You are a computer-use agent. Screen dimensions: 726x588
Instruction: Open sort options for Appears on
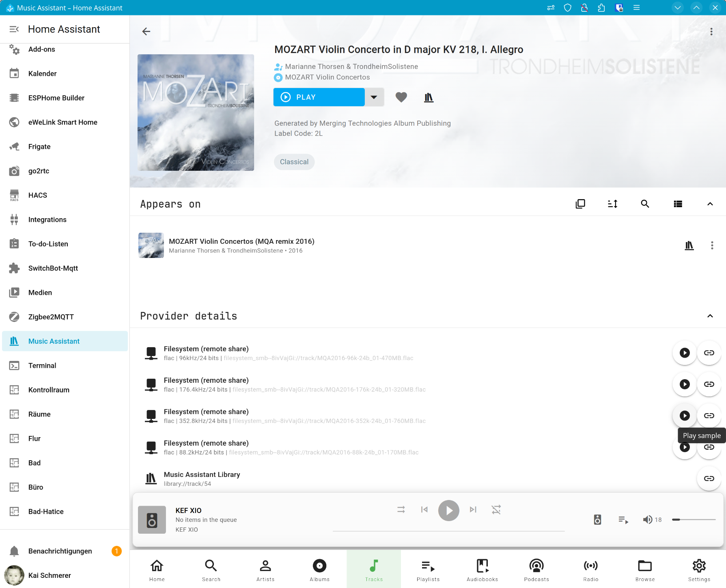pos(613,204)
